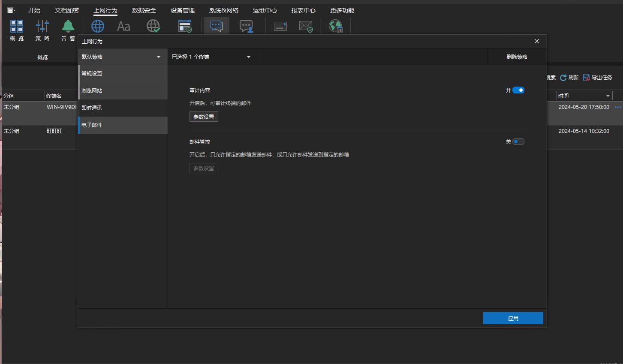Click the envelope with shield icon
This screenshot has height=364, width=623.
pos(306,27)
